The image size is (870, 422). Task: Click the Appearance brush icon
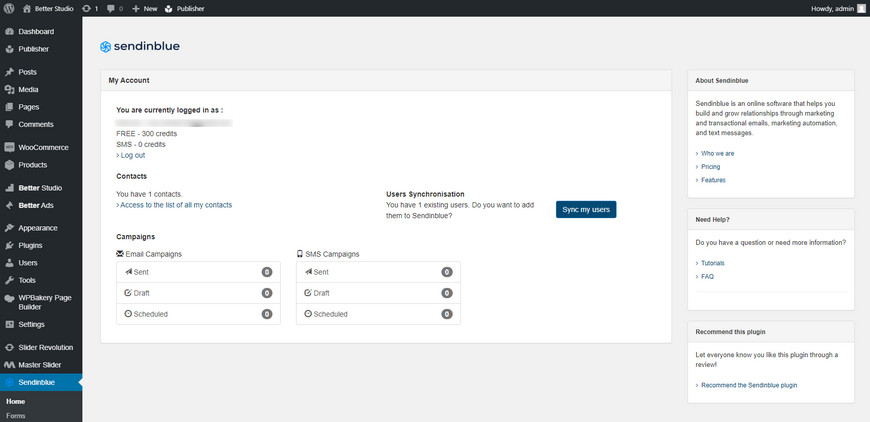tap(9, 228)
